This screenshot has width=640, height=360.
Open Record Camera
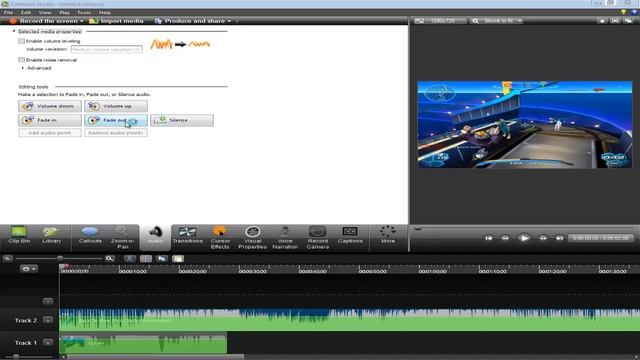tap(318, 237)
